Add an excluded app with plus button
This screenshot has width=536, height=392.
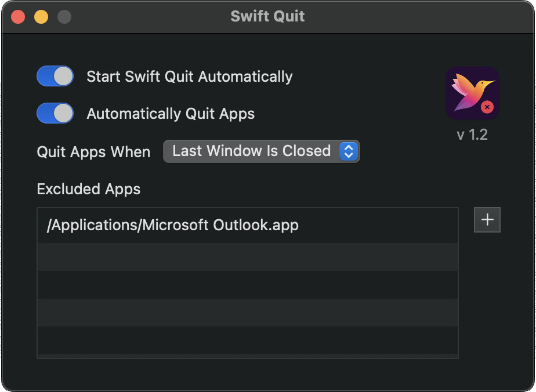coord(487,220)
